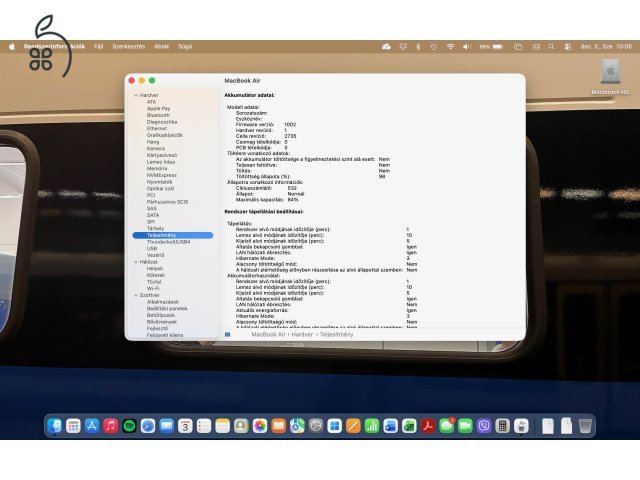
Task: Open the Apple menu
Action: pyautogui.click(x=12, y=47)
